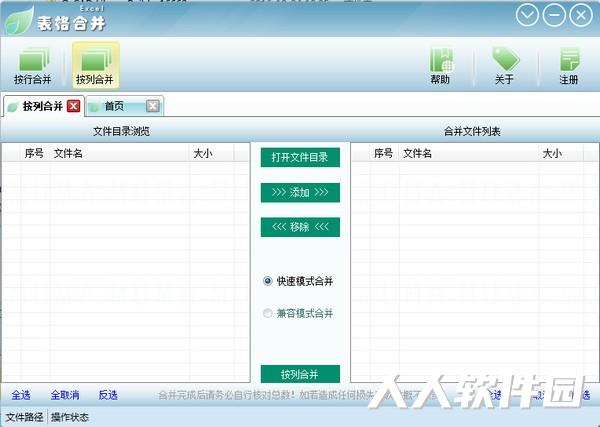Click the leaf logo in the title bar
This screenshot has width=600, height=427.
pos(18,21)
